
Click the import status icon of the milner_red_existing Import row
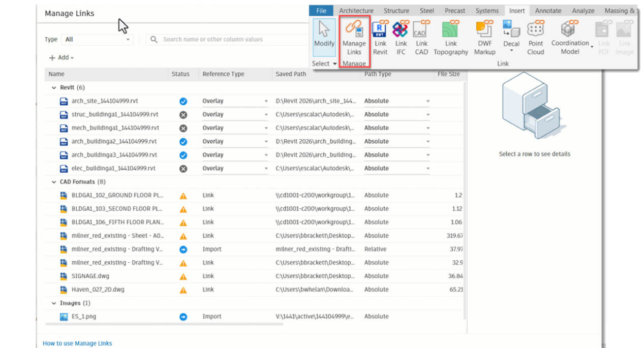[183, 249]
